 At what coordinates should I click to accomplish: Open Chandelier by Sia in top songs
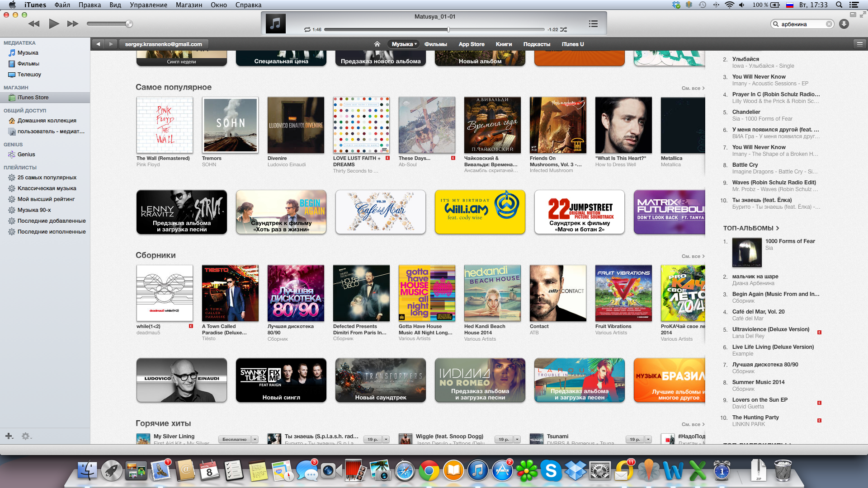coord(746,112)
